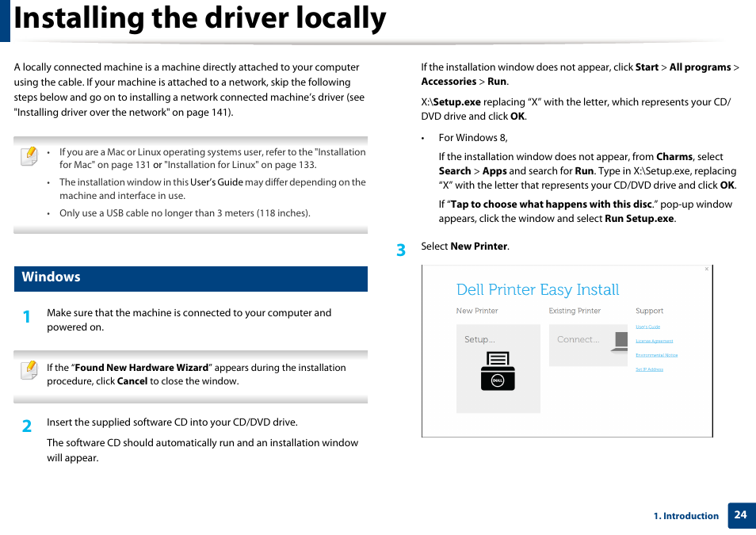The image size is (756, 535).
Task: Click the Support heading in the installer
Action: coord(649,311)
